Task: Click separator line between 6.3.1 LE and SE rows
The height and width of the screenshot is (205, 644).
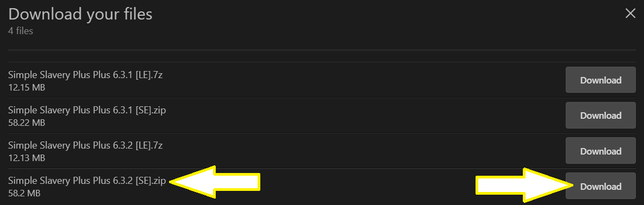Action: click(322, 98)
